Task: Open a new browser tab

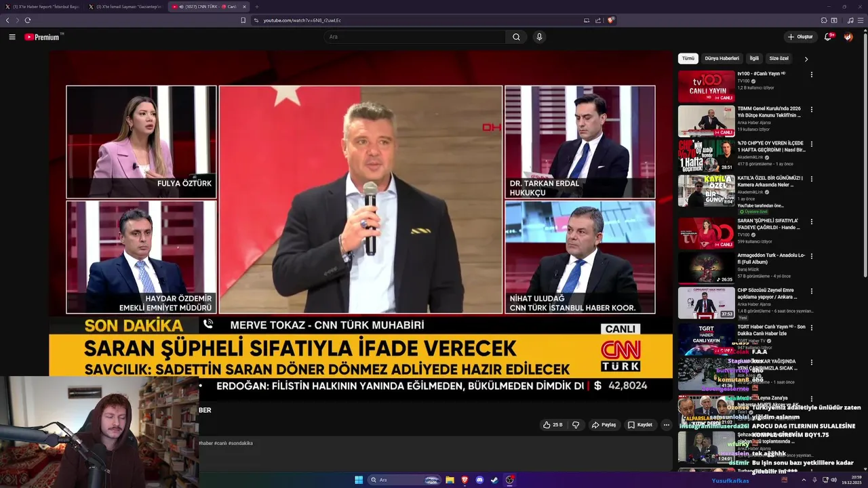Action: pyautogui.click(x=257, y=6)
